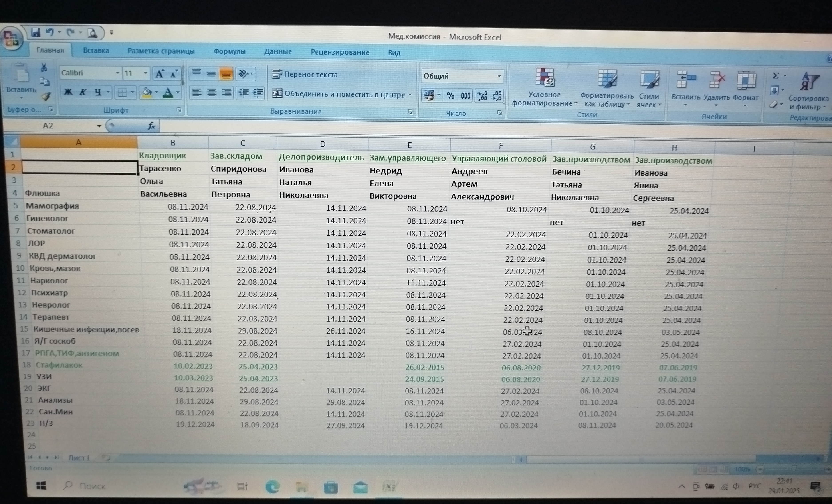This screenshot has width=832, height=504.
Task: Copy selection using the Copy icon
Action: (44, 82)
